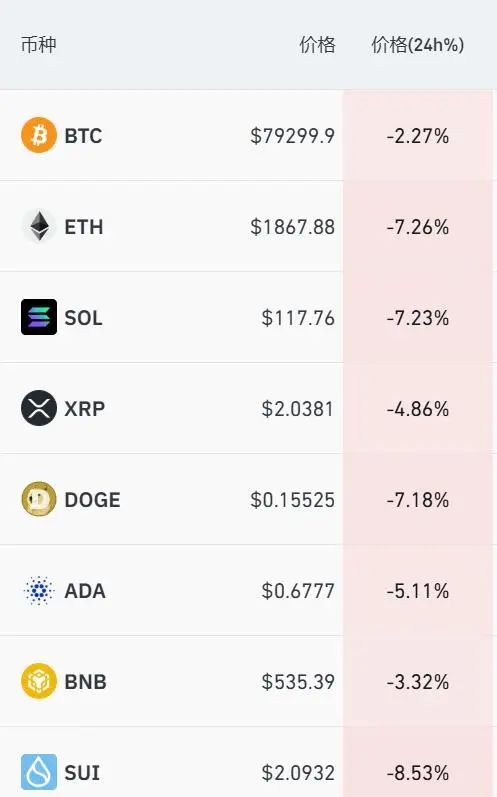Image resolution: width=497 pixels, height=797 pixels.
Task: Sort by the 价格 column header
Action: 318,45
